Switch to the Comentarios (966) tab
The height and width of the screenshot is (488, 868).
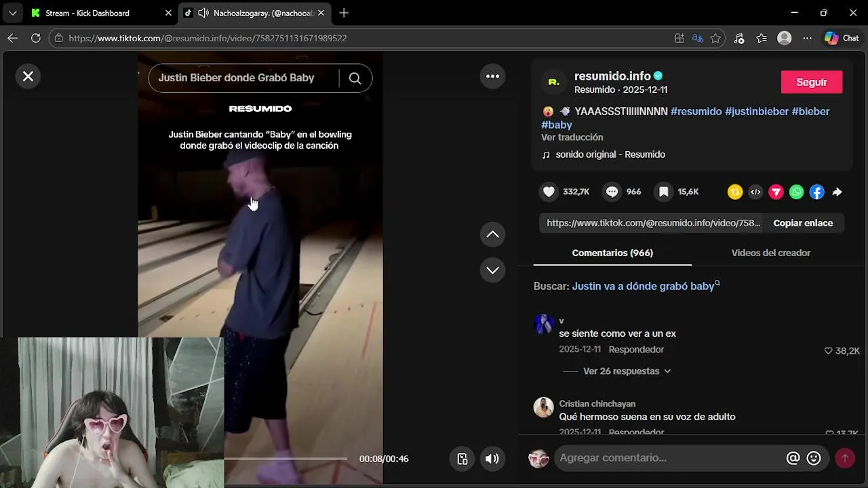point(612,253)
